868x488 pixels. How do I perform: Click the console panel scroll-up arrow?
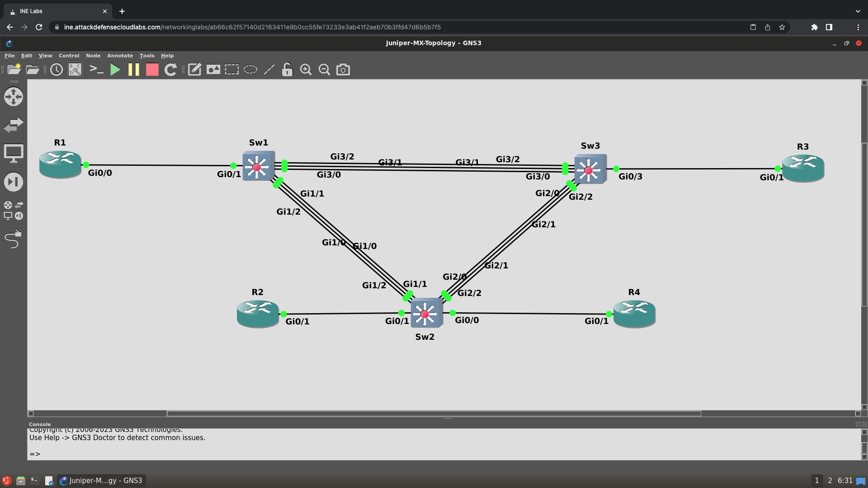pyautogui.click(x=864, y=432)
